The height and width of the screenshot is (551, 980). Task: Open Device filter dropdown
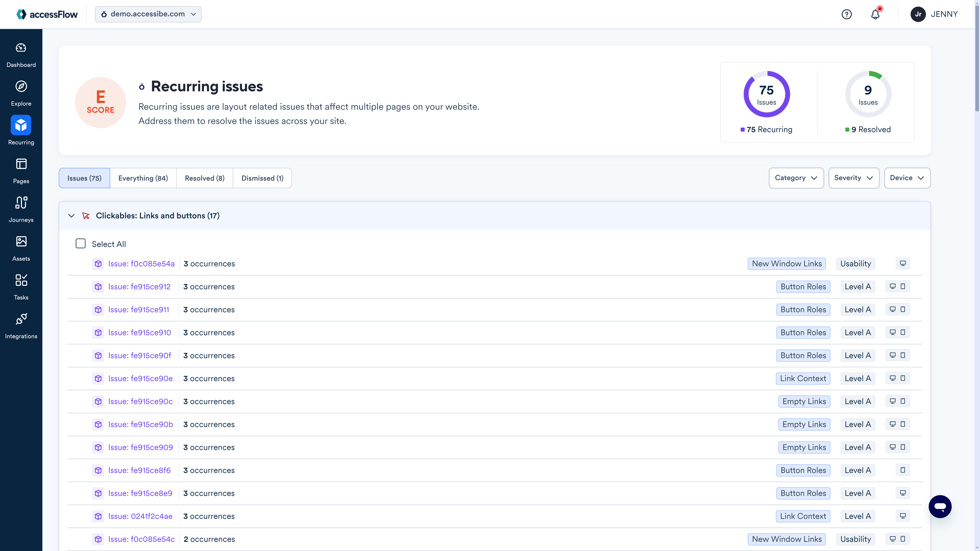[907, 178]
